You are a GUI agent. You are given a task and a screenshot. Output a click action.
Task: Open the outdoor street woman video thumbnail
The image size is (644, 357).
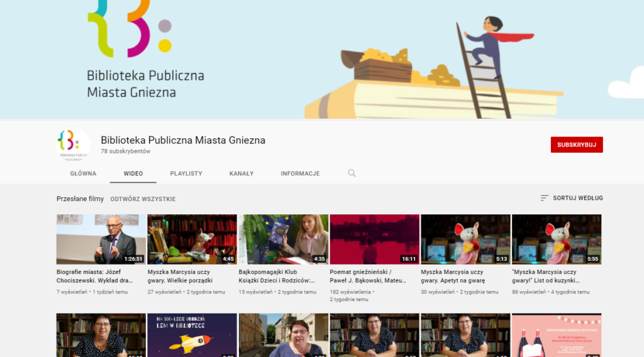[x=284, y=335]
